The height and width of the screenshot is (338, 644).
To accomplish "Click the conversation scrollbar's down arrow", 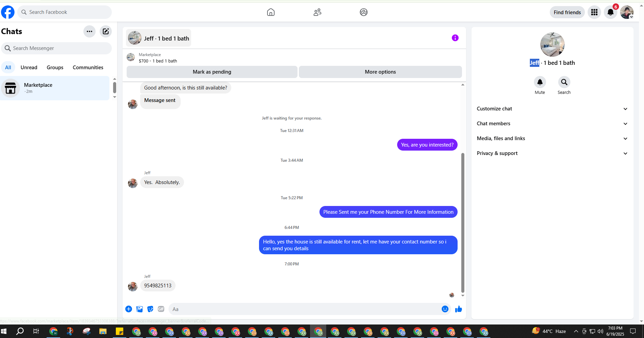I will 463,295.
